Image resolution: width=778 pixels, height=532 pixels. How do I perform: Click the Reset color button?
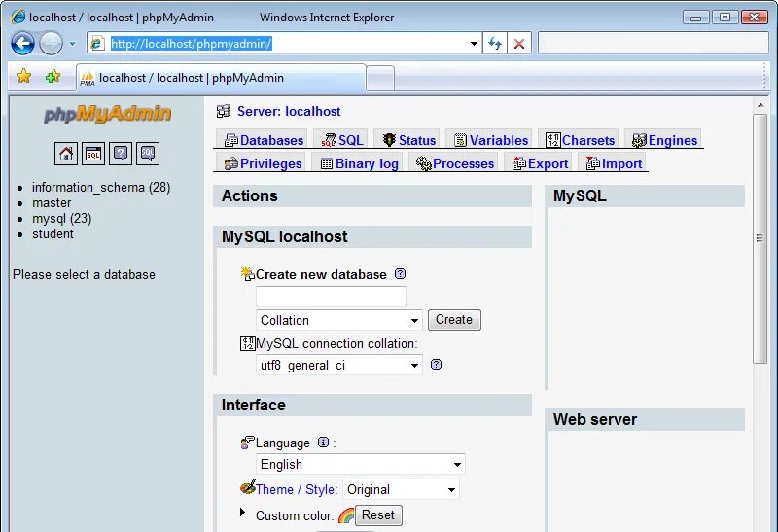[x=378, y=515]
